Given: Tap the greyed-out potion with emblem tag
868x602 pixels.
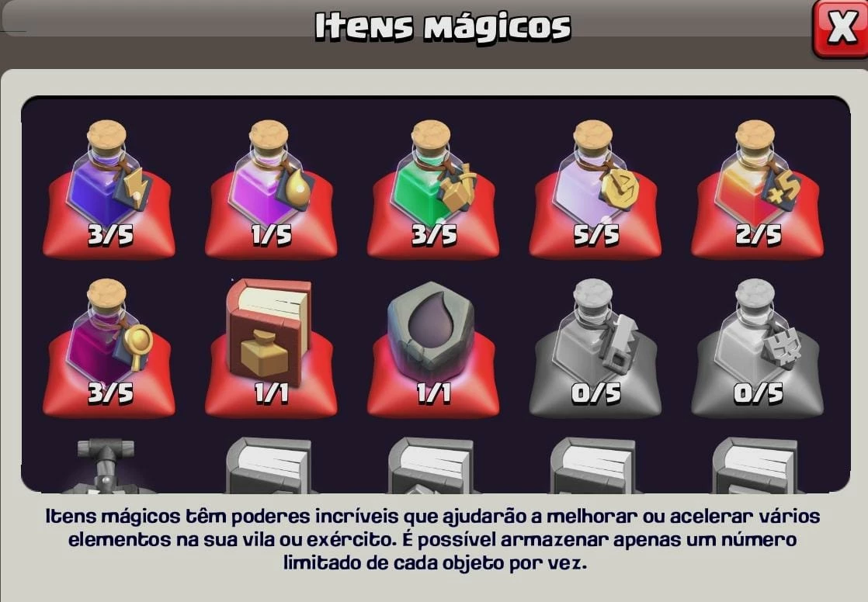Looking at the screenshot, I should [757, 348].
